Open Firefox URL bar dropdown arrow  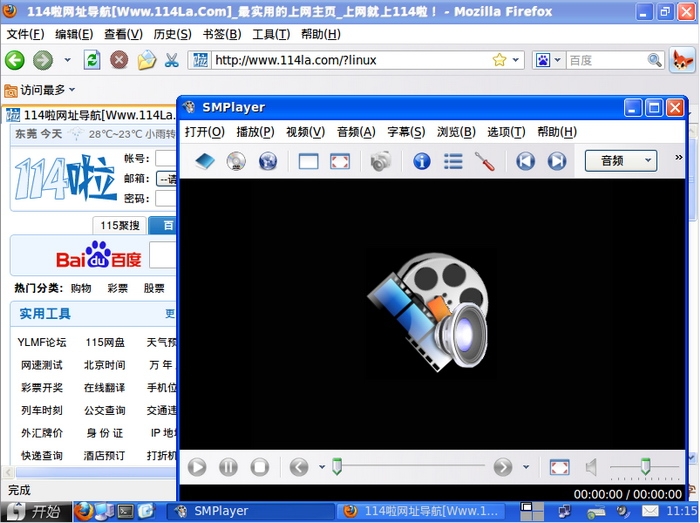[x=516, y=59]
